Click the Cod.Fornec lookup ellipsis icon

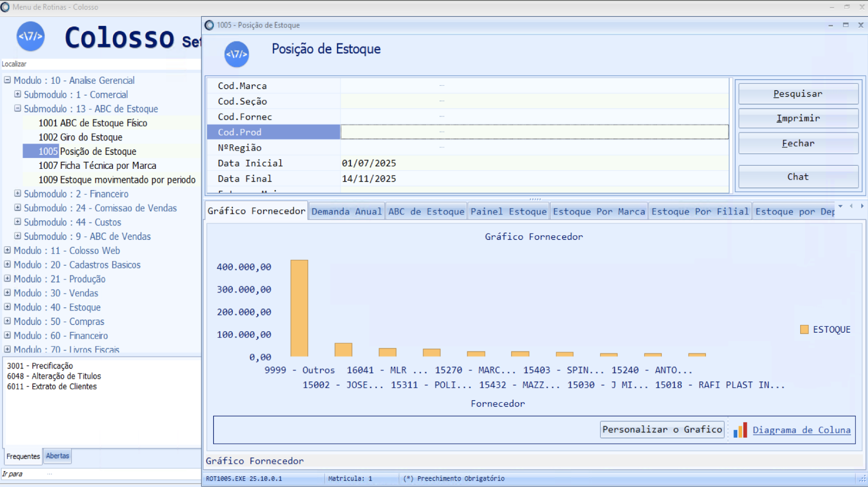tap(442, 117)
